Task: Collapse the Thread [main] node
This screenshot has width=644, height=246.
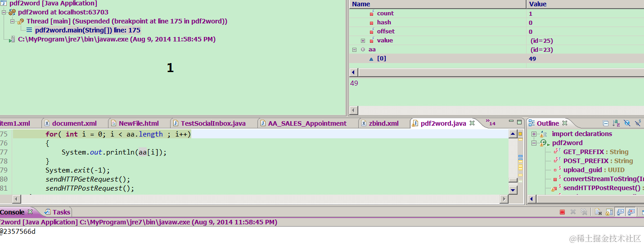Action: [x=13, y=21]
